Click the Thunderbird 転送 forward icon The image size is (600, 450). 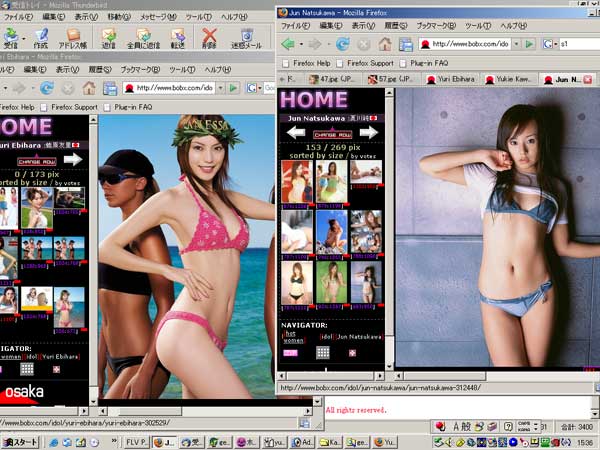[x=178, y=38]
